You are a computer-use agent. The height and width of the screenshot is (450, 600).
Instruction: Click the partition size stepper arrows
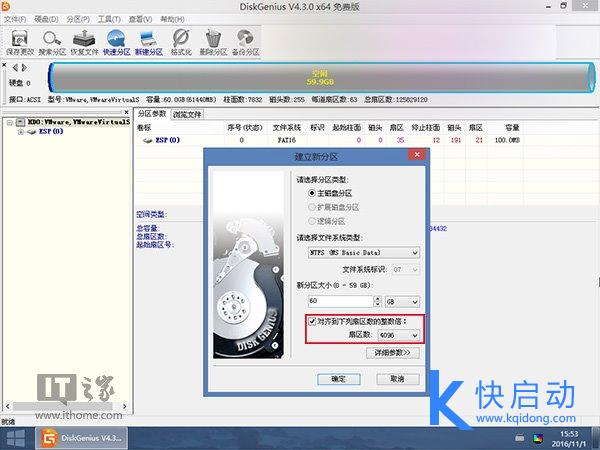coord(377,302)
